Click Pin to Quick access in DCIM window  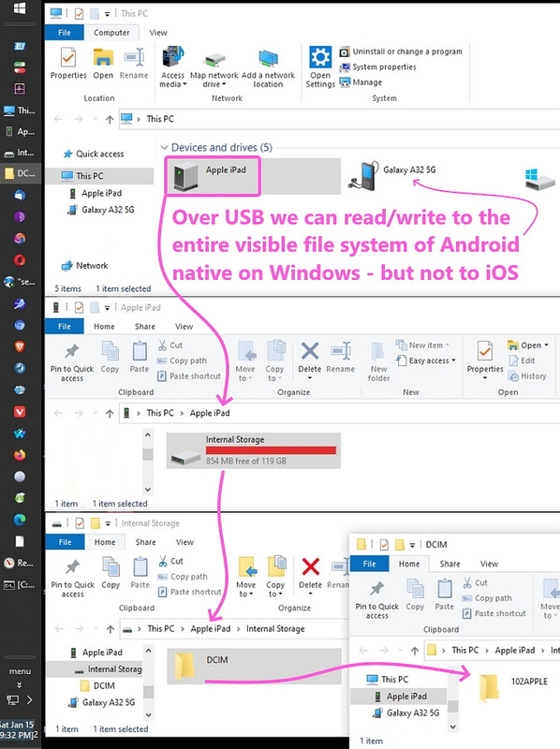pyautogui.click(x=376, y=598)
